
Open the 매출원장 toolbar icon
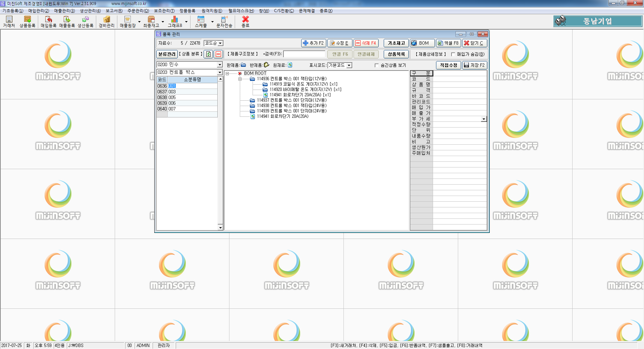128,21
